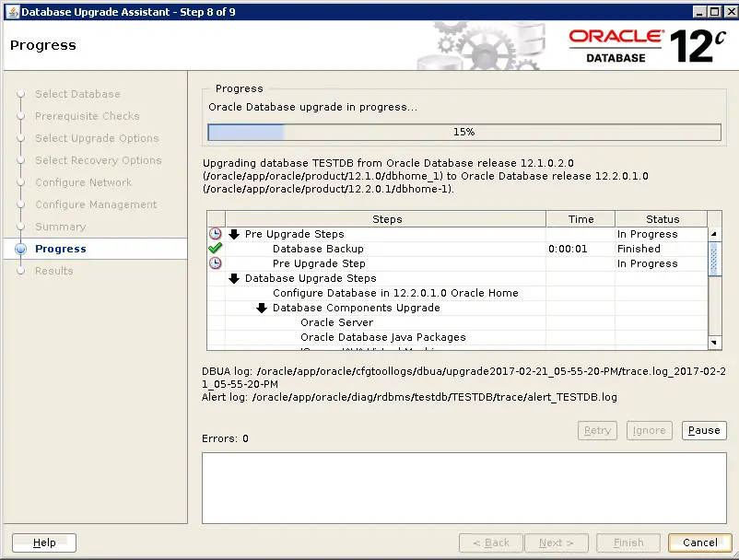
Task: Click the Retry button
Action: (598, 430)
